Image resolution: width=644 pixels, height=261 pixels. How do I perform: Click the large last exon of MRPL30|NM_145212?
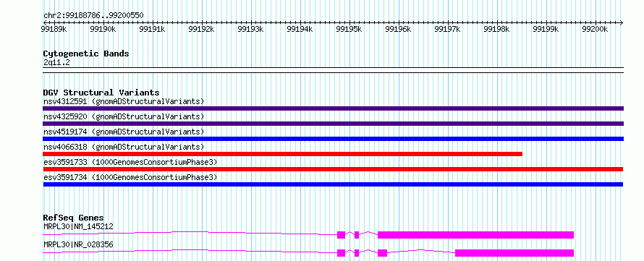pos(475,235)
